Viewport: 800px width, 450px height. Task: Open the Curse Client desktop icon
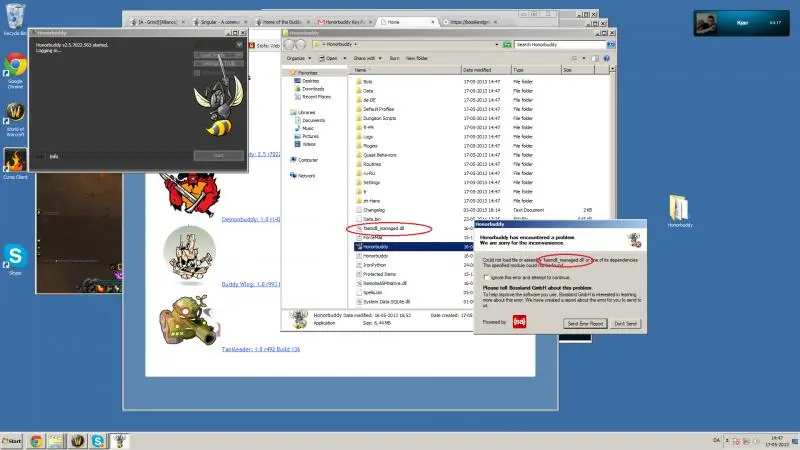pyautogui.click(x=15, y=163)
